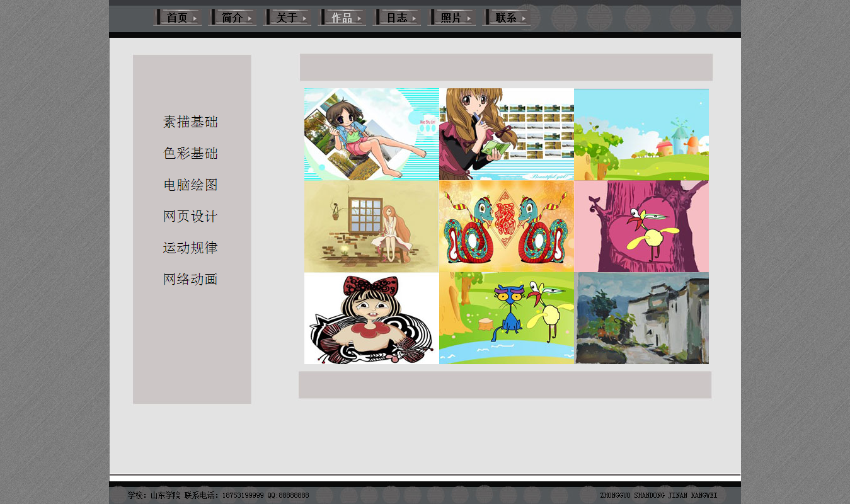Click the 电脑绘图 category link
The height and width of the screenshot is (504, 850).
click(190, 185)
